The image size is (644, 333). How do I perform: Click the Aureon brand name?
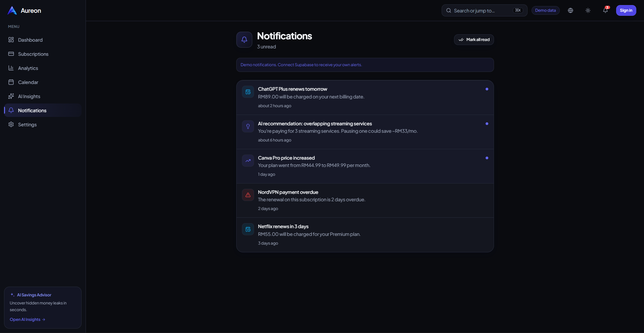31,10
